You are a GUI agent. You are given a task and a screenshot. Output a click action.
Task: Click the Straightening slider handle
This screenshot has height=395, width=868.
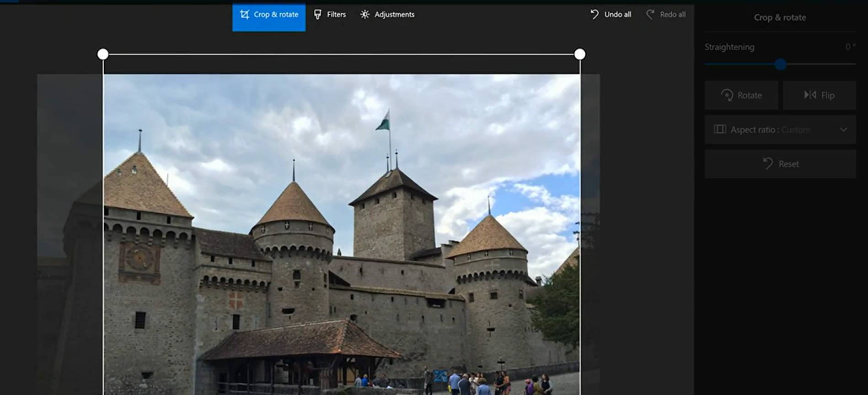[x=780, y=64]
